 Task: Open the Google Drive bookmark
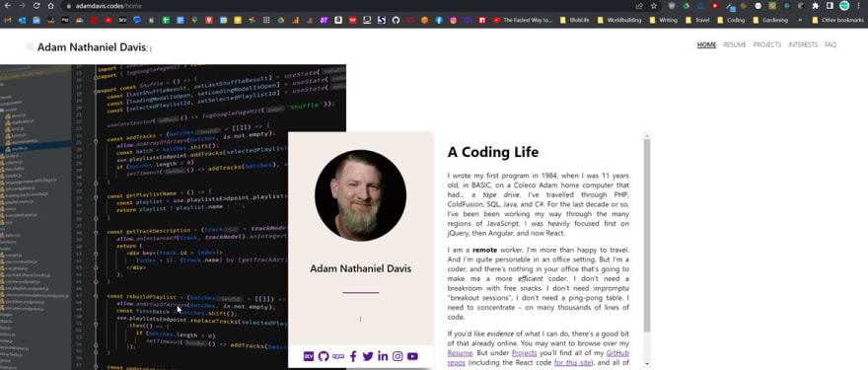coord(281,20)
